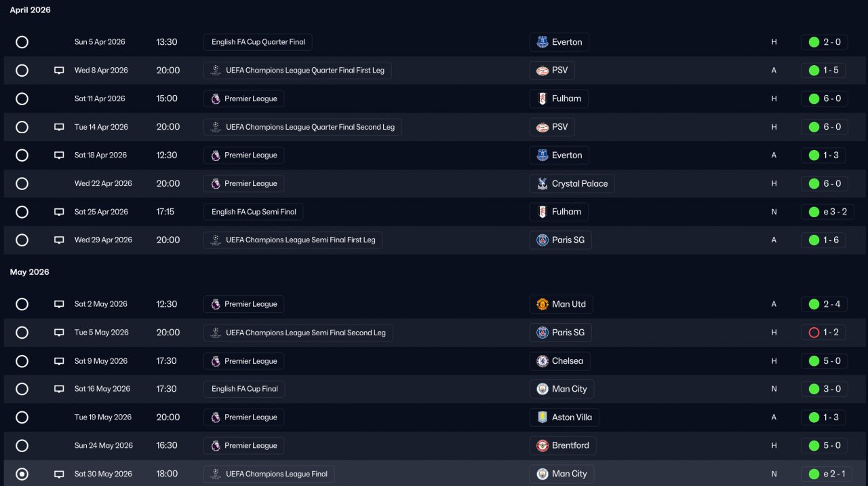Click the Crystal Palace club badge

[542, 184]
